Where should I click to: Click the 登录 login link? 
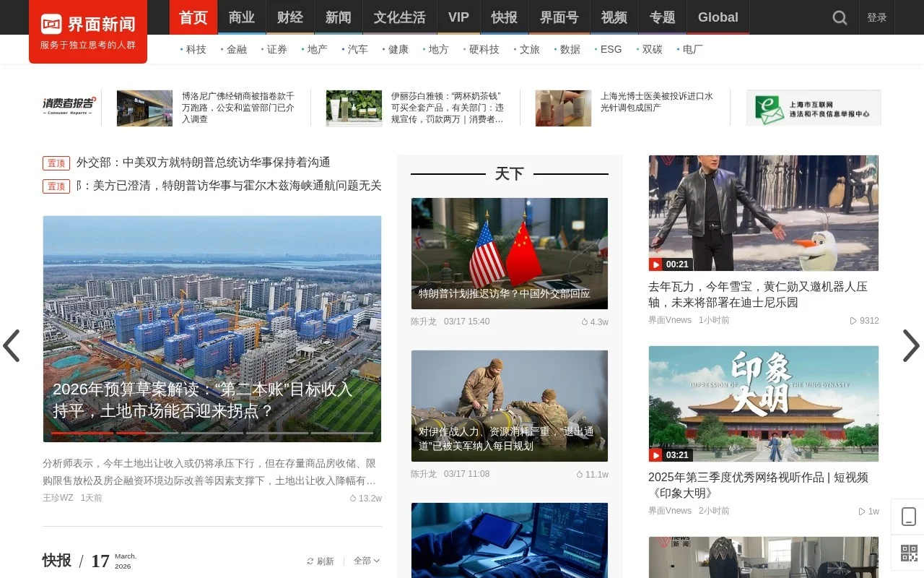(876, 17)
